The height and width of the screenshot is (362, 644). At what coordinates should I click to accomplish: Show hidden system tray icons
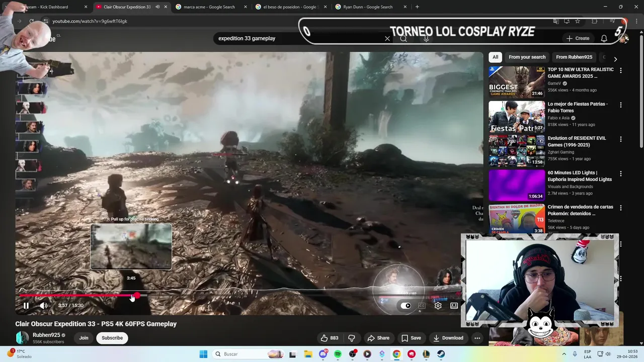click(563, 354)
